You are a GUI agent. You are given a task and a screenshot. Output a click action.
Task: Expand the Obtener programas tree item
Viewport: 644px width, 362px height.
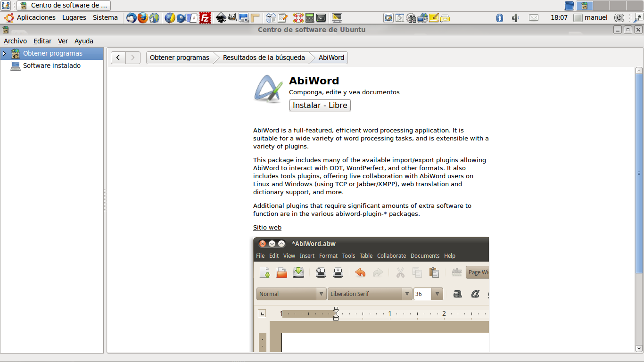point(4,53)
